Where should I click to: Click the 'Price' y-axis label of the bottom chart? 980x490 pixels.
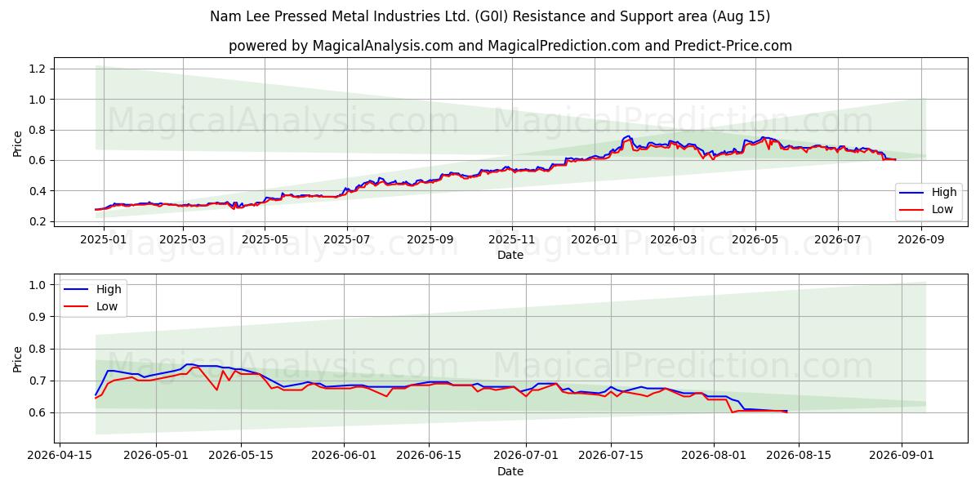(x=18, y=359)
